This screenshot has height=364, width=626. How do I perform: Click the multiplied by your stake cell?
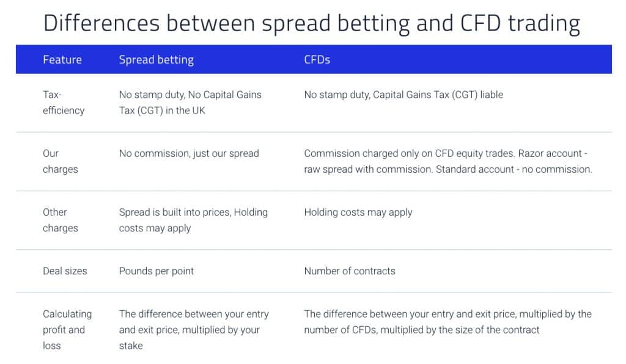[x=194, y=330]
